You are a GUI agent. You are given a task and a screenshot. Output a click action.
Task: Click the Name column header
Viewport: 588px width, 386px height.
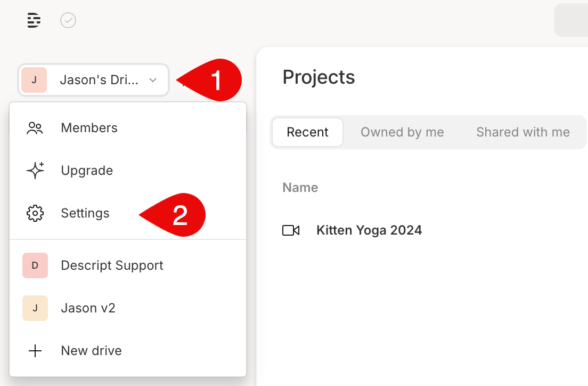click(300, 187)
